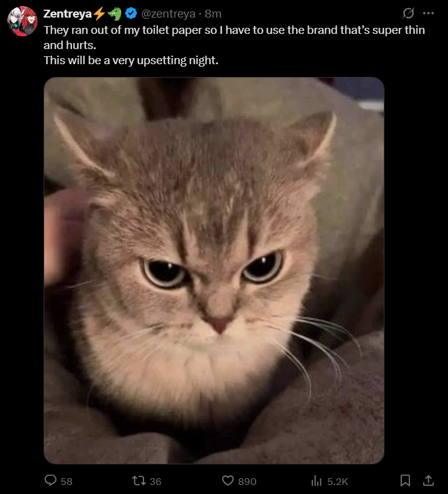Screen dimensions: 448x494
Task: Reply via the comment bubble icon
Action: coord(50,481)
